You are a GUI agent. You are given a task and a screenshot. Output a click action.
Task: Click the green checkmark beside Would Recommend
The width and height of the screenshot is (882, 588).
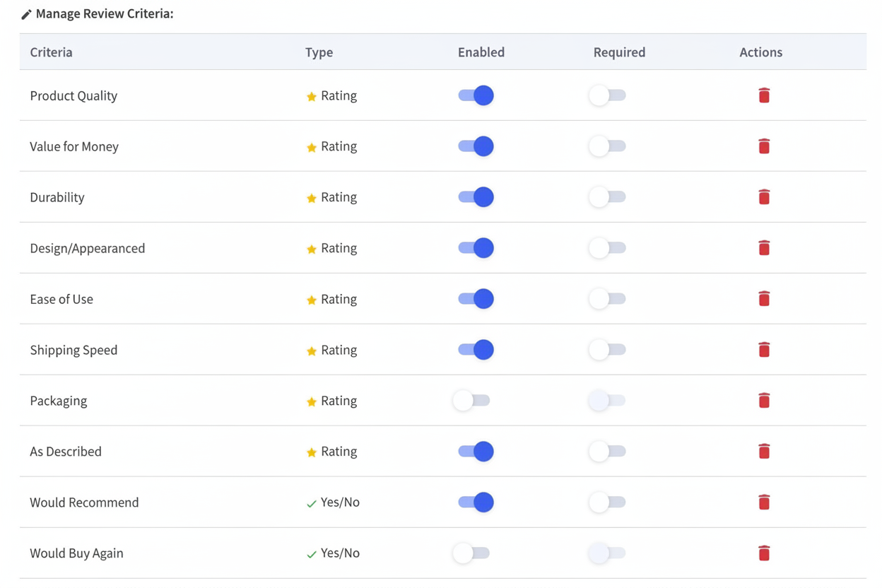pos(311,502)
